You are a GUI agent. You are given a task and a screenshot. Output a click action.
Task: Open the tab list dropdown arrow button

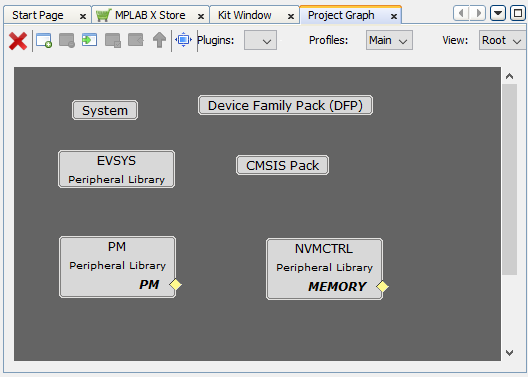[x=498, y=14]
